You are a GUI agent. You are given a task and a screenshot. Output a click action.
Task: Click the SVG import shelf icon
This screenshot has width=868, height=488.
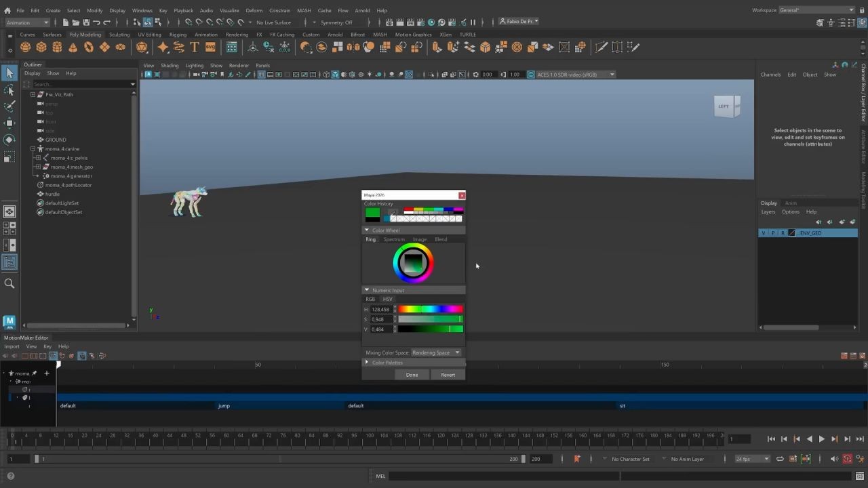210,47
